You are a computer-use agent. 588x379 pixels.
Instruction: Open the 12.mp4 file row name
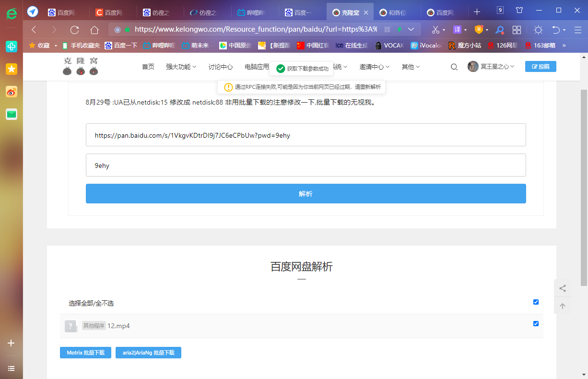point(118,326)
